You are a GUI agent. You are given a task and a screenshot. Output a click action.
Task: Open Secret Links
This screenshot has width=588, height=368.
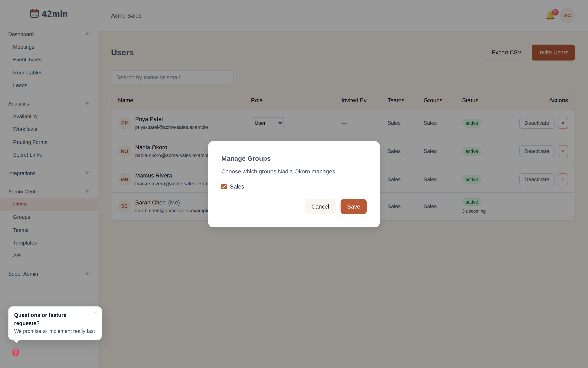(x=27, y=155)
